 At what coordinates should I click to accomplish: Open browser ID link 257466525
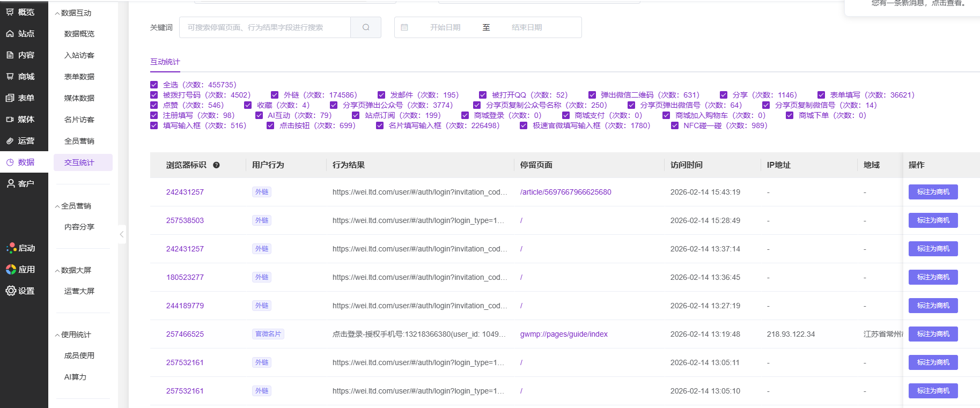point(185,334)
